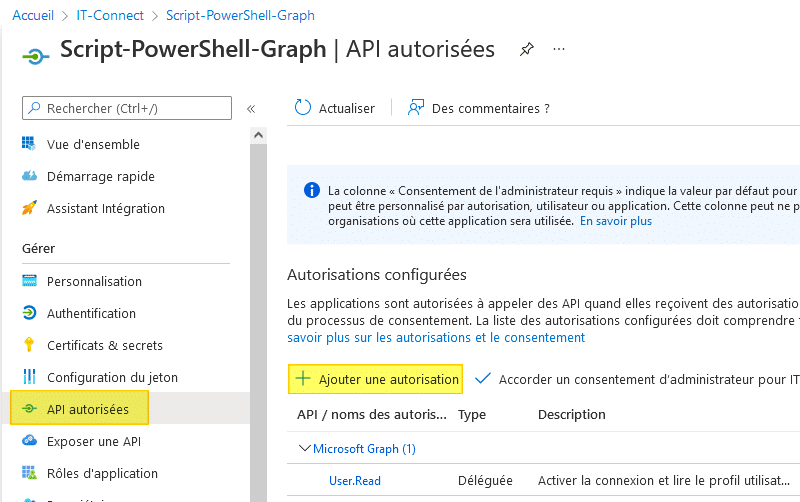Click the Démarrage rapide cloud icon
The height and width of the screenshot is (502, 800).
click(29, 176)
